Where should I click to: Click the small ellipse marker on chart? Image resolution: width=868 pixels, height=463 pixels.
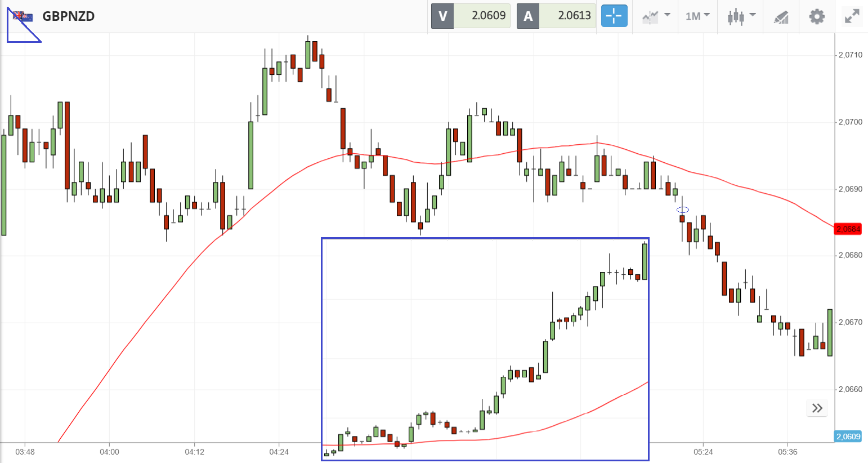pyautogui.click(x=683, y=210)
